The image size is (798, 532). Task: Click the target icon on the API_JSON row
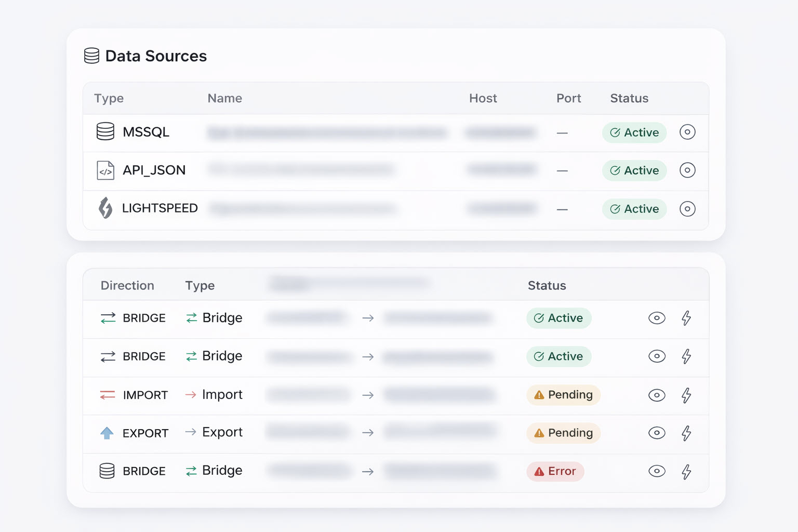(687, 170)
